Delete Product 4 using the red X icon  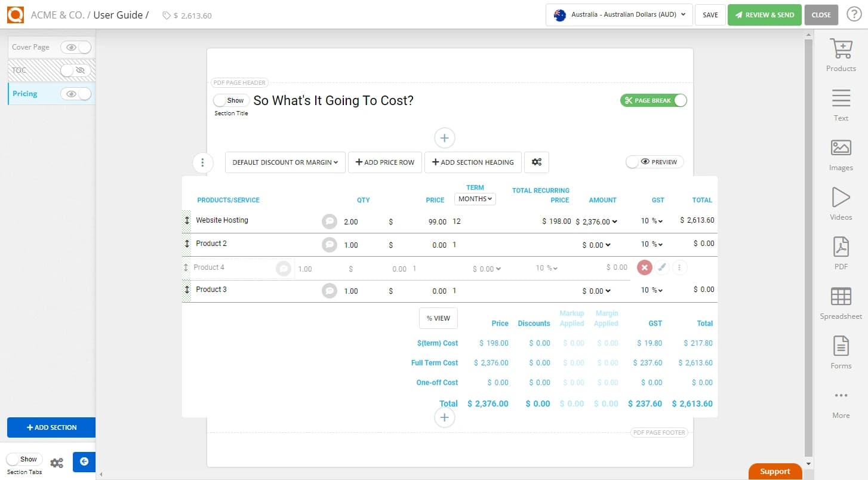click(x=644, y=267)
